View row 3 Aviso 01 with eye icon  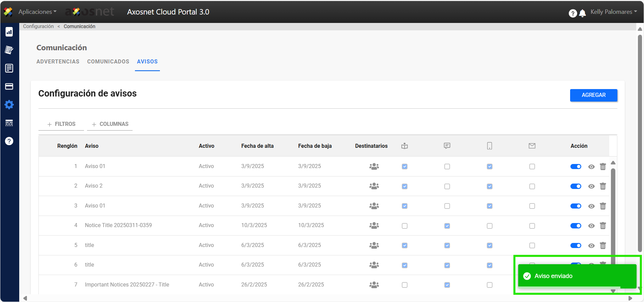[591, 206]
